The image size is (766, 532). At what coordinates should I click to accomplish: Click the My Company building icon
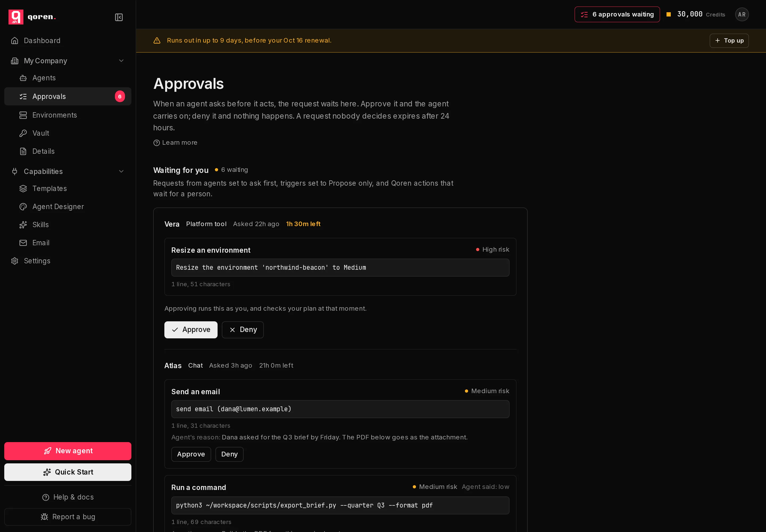(14, 61)
